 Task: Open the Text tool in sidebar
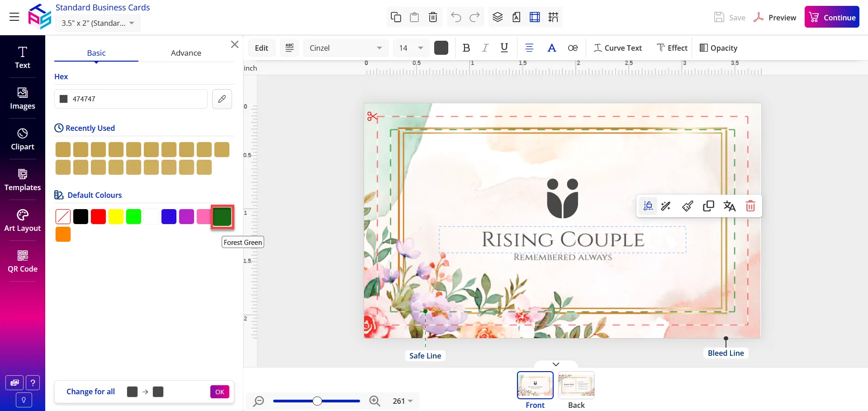(23, 57)
